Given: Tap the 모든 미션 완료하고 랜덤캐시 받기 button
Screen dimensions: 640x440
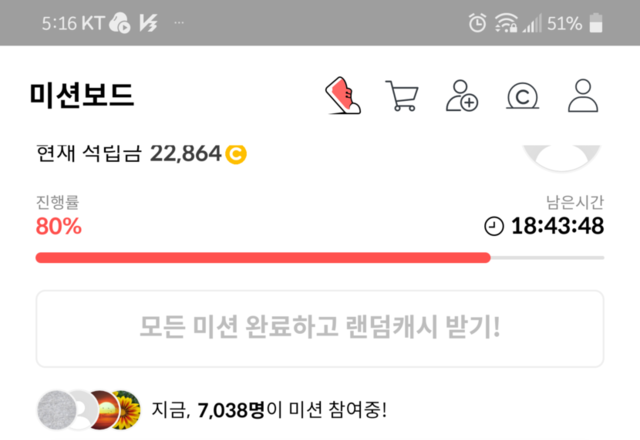Looking at the screenshot, I should tap(320, 329).
